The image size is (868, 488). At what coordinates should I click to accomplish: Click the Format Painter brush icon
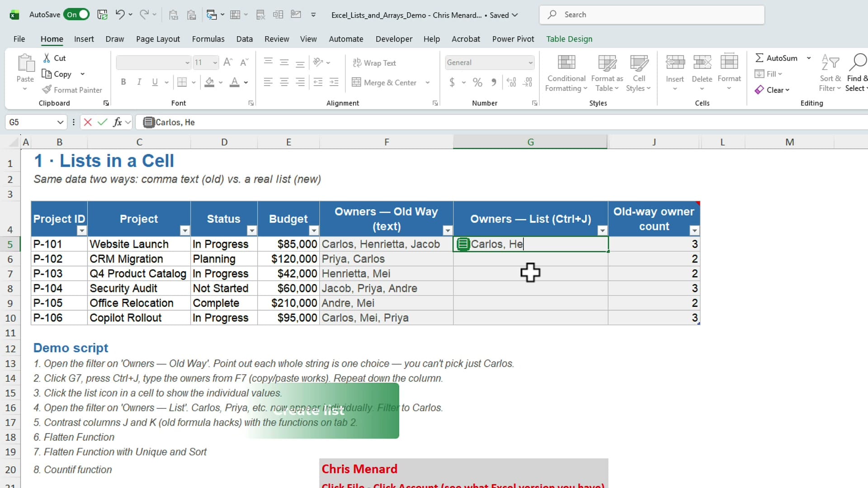tap(47, 90)
